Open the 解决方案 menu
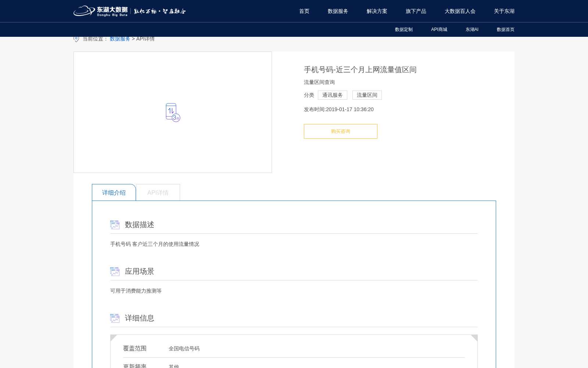 pos(377,11)
